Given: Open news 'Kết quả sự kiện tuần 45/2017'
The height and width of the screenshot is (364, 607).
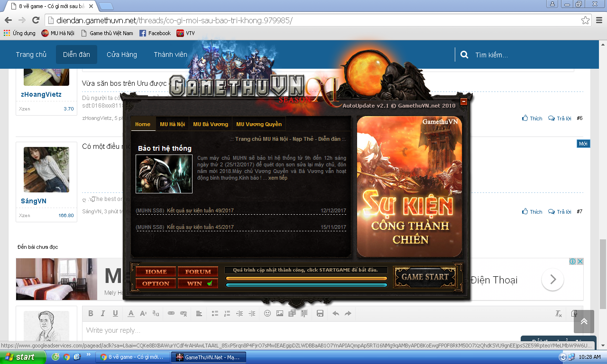Looking at the screenshot, I should (x=200, y=227).
